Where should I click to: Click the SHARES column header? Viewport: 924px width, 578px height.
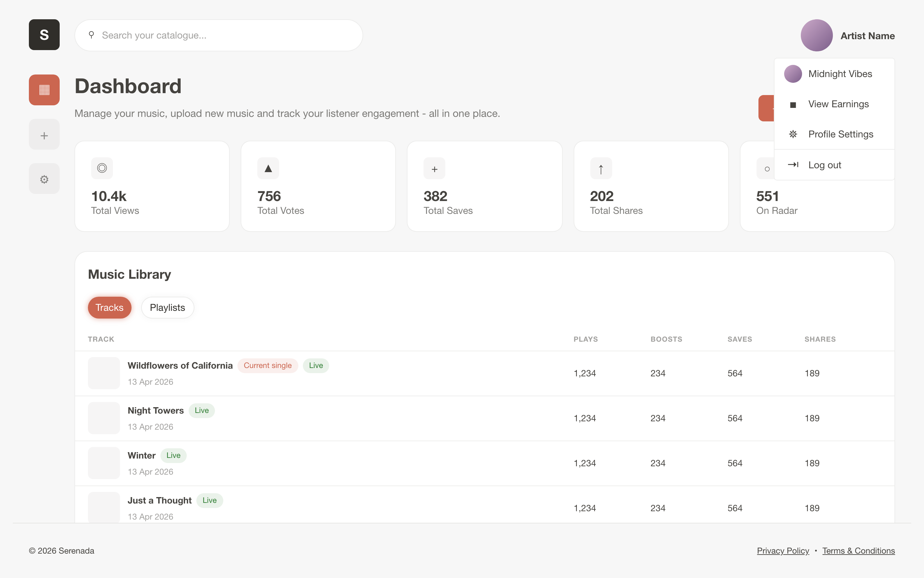(x=820, y=339)
